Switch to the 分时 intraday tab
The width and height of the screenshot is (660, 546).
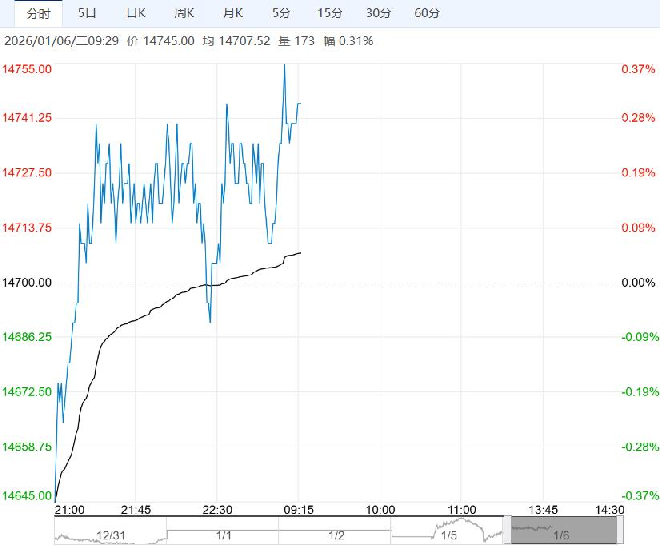[37, 13]
